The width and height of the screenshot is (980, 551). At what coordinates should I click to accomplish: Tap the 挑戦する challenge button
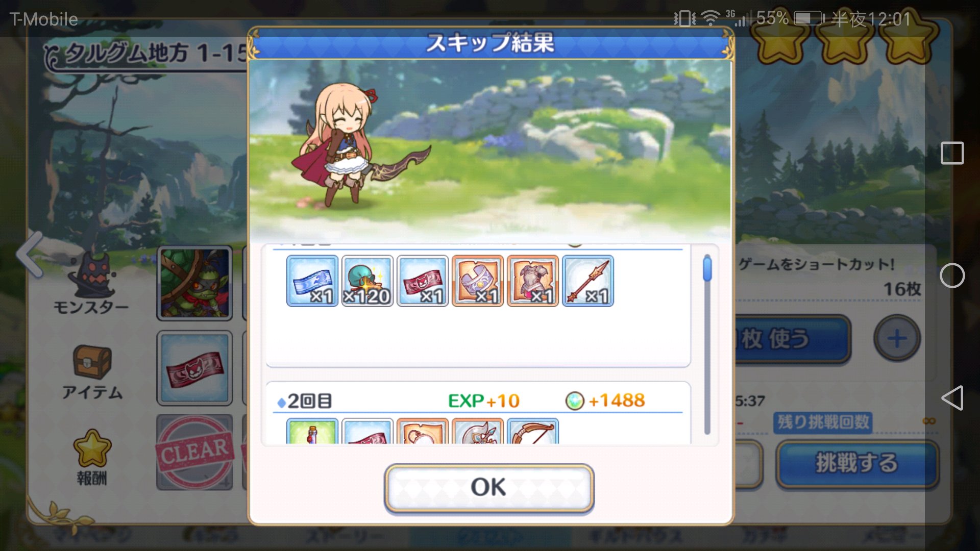click(x=857, y=463)
